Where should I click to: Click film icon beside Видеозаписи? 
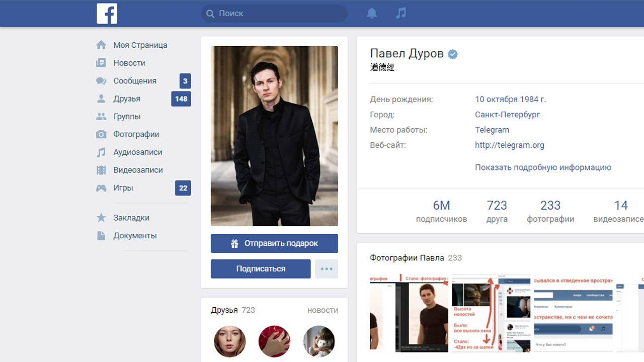[101, 170]
